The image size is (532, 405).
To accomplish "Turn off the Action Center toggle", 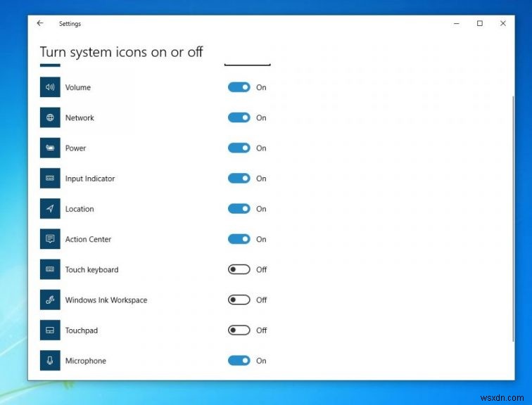I will pyautogui.click(x=239, y=239).
